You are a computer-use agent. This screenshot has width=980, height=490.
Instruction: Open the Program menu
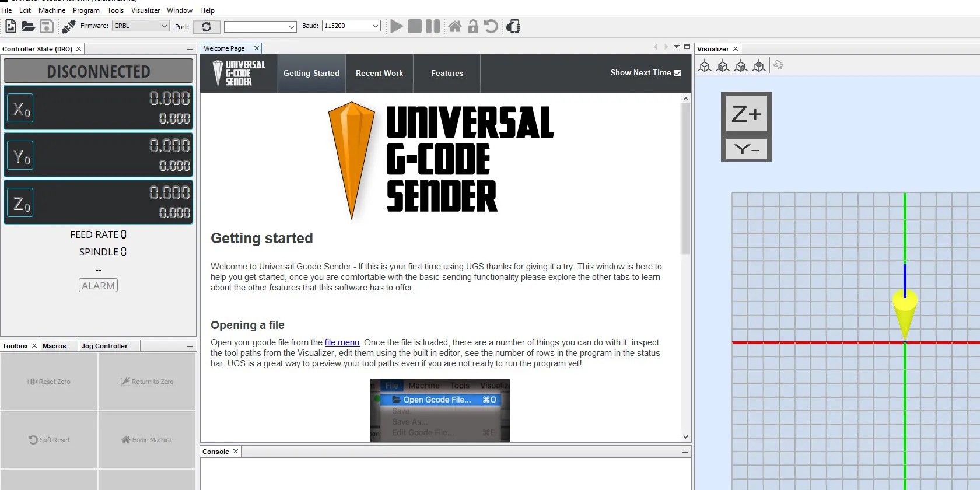[x=86, y=10]
